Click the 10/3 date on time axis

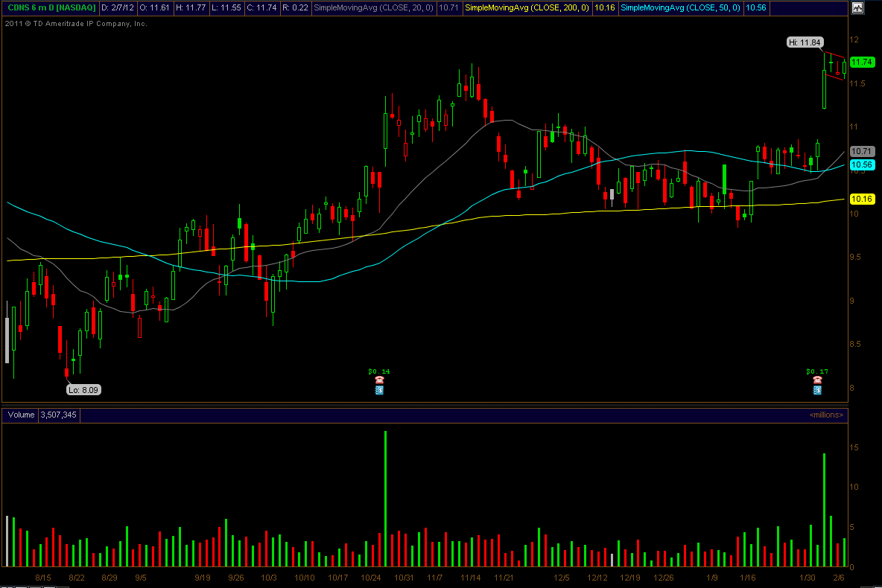click(269, 578)
